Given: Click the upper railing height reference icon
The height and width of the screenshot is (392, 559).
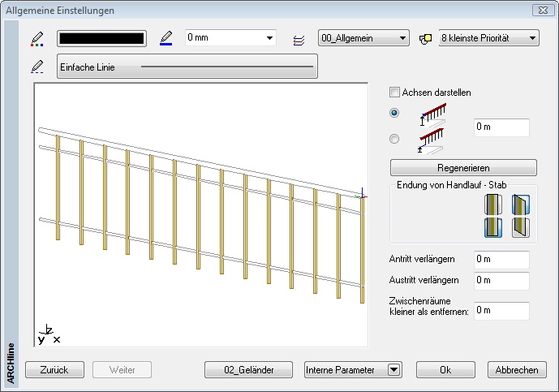Looking at the screenshot, I should pos(432,115).
